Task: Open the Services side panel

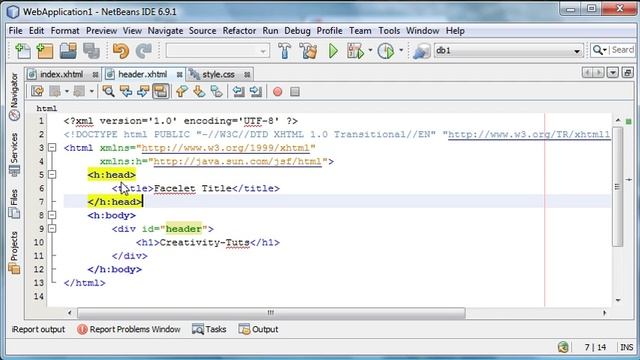Action: pyautogui.click(x=14, y=155)
